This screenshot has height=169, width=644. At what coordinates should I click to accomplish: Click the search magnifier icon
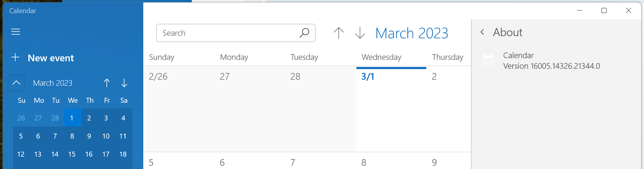(304, 33)
